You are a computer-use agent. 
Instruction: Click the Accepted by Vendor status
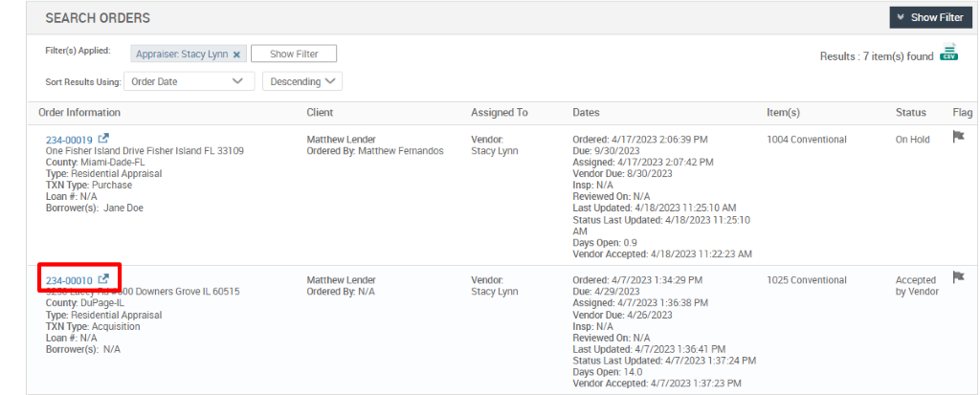pos(917,286)
